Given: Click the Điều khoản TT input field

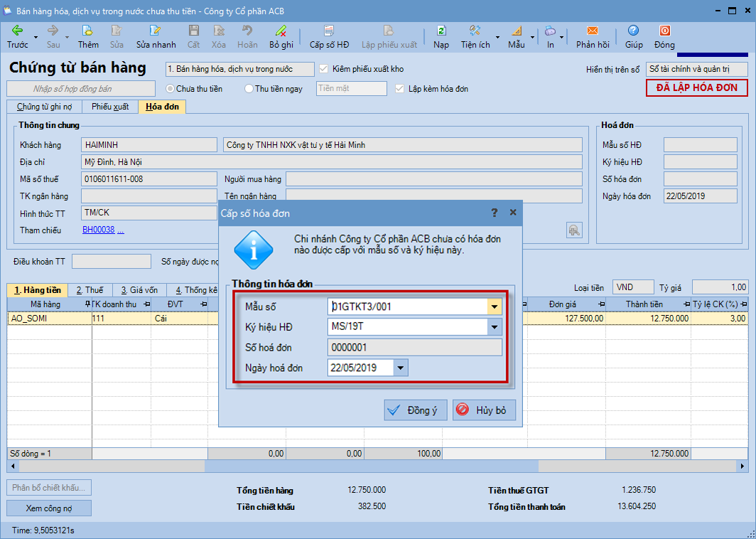Looking at the screenshot, I should point(112,262).
